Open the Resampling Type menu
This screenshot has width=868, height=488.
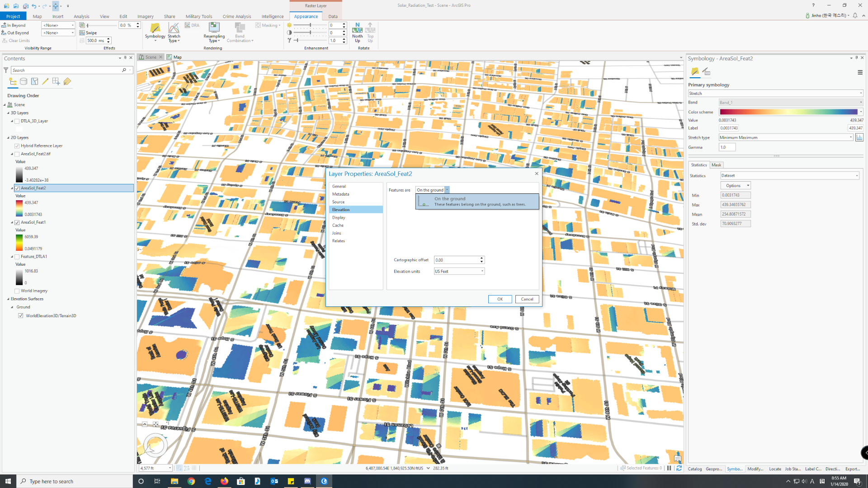pyautogui.click(x=214, y=33)
